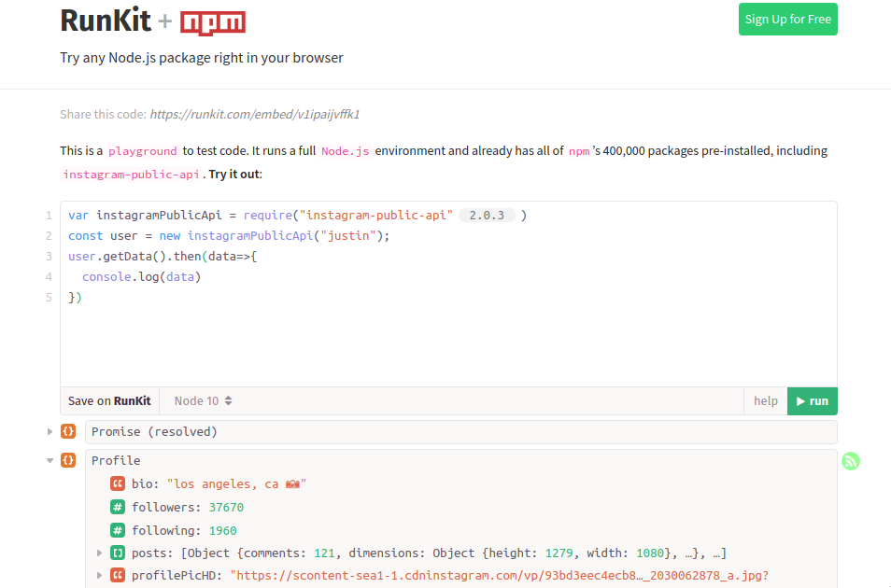This screenshot has height=588, width=891.
Task: Click the user.getData() code line
Action: 163,257
